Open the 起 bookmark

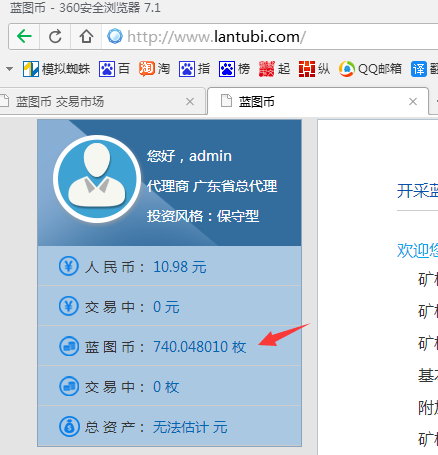(274, 69)
